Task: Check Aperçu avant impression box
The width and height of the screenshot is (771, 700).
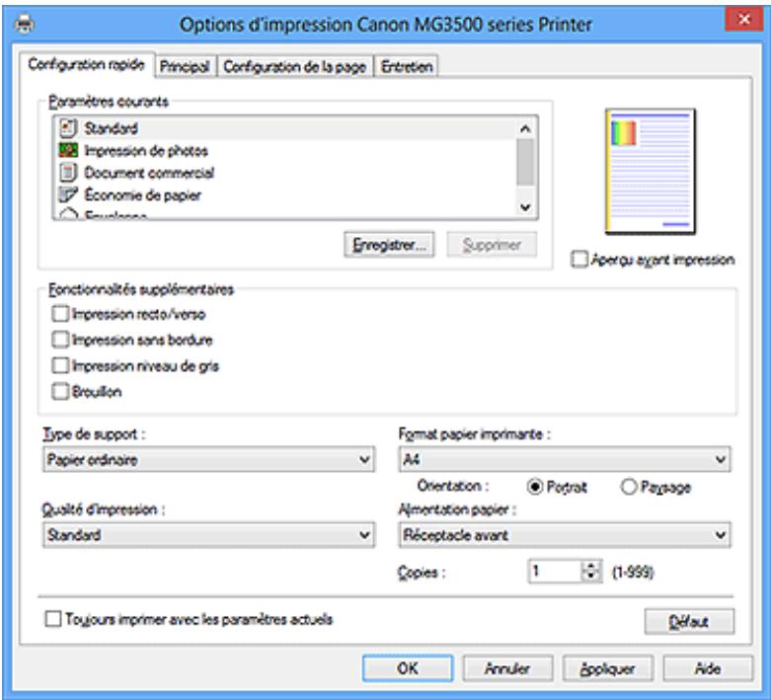Action: [579, 260]
